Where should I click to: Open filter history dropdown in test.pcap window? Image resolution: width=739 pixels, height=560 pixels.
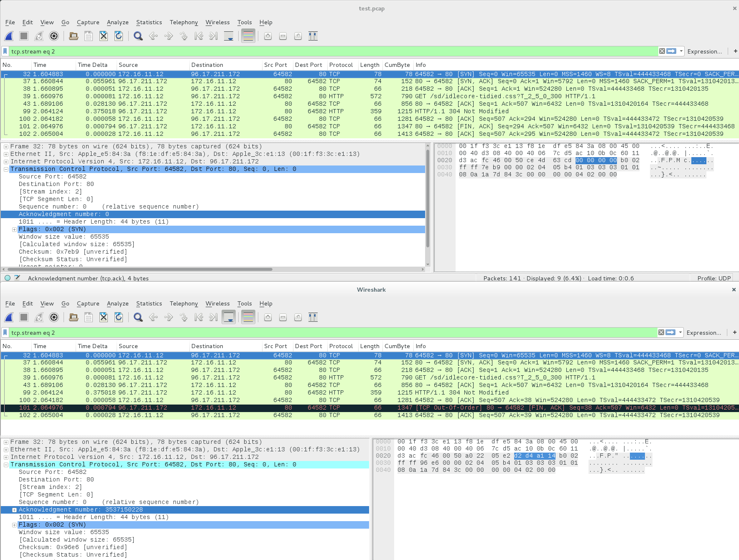pos(681,51)
